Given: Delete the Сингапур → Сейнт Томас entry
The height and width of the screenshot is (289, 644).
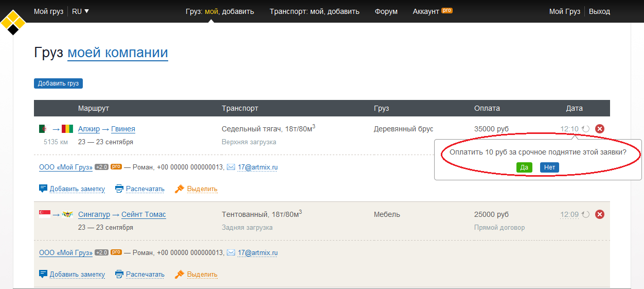Looking at the screenshot, I should (600, 214).
